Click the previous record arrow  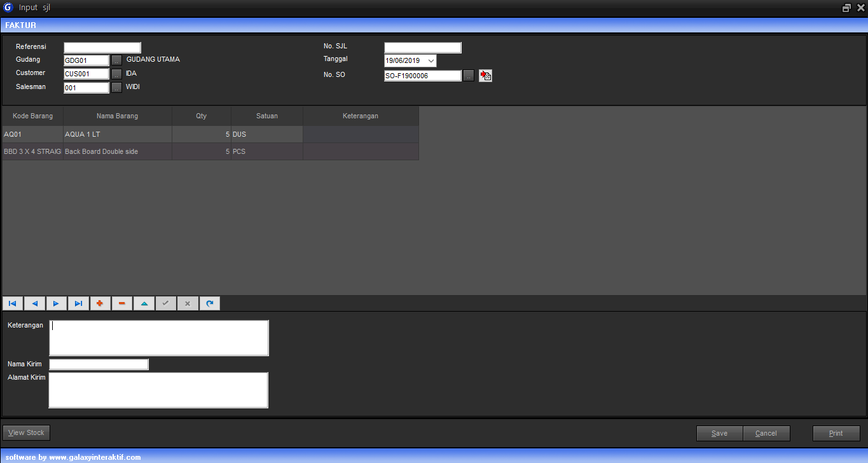pyautogui.click(x=34, y=303)
